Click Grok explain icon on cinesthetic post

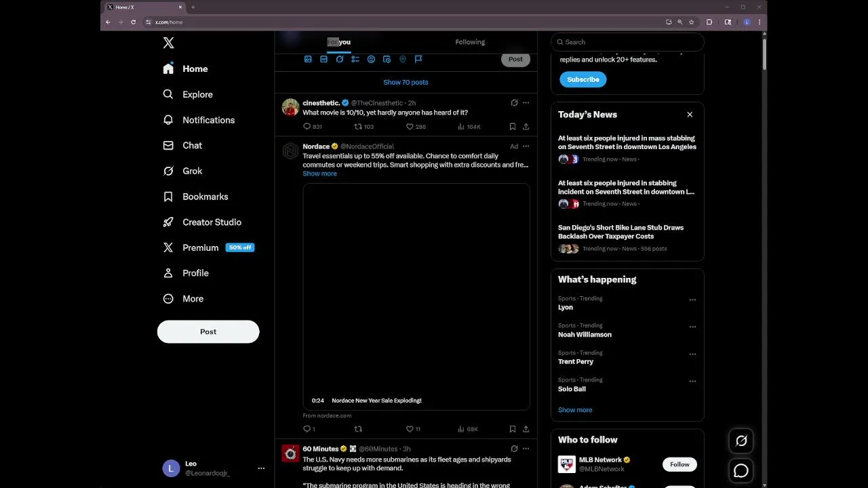pyautogui.click(x=514, y=103)
